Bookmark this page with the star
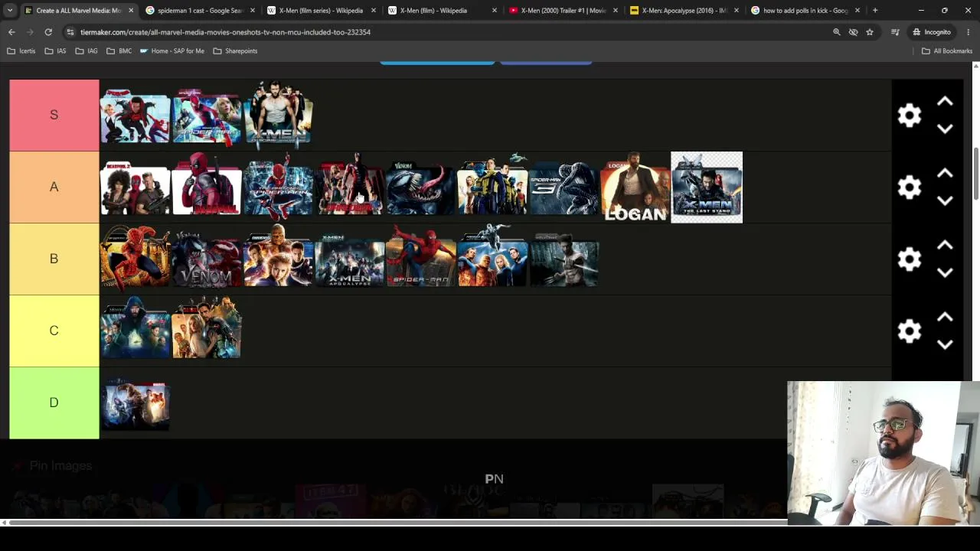 click(x=870, y=32)
